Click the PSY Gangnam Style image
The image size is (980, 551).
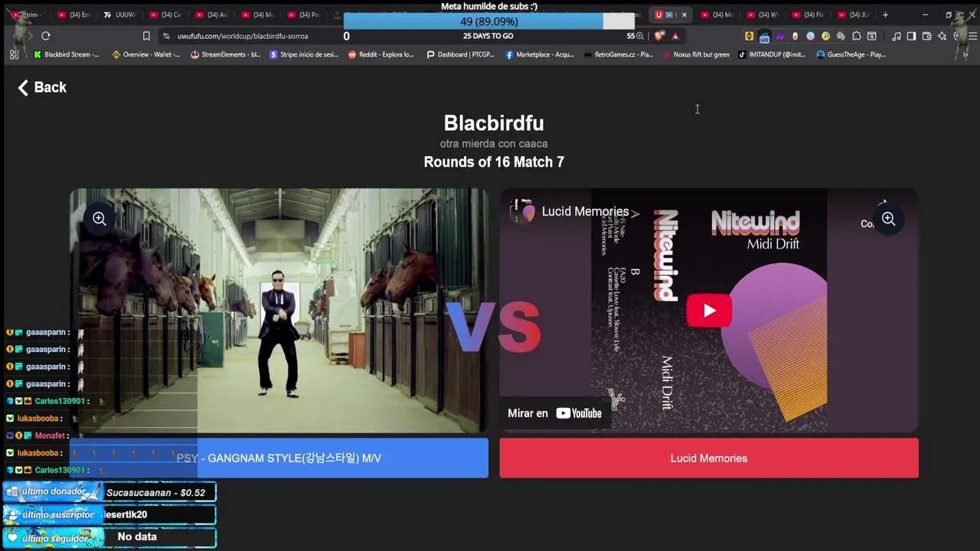pos(279,311)
